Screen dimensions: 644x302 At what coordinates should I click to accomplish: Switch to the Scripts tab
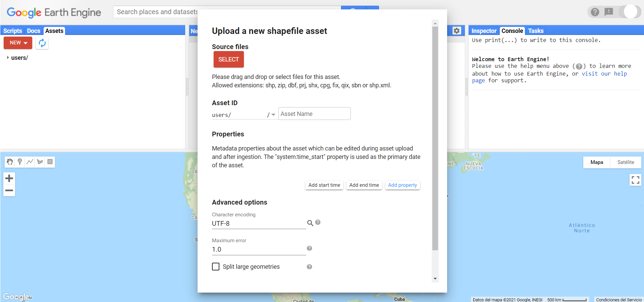12,31
